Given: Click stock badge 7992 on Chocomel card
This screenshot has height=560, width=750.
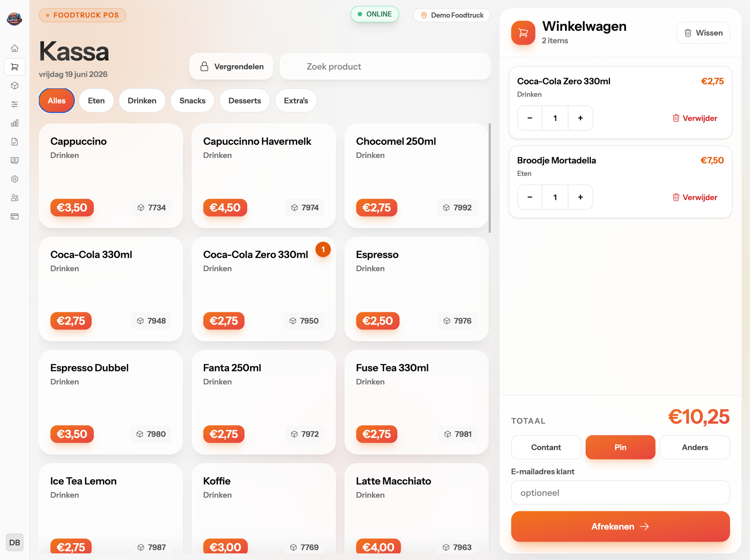Looking at the screenshot, I should (457, 207).
